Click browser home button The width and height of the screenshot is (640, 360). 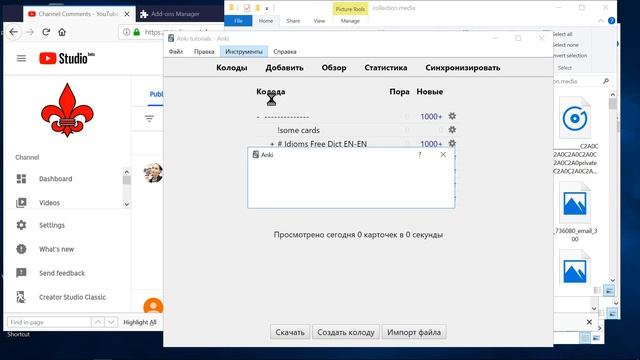pos(62,32)
